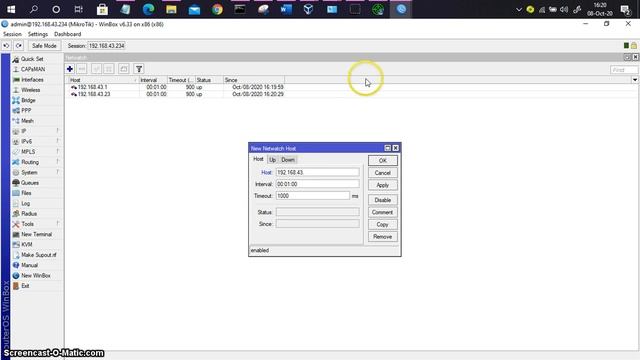Open the column chooser dropdown at table right

tap(635, 80)
